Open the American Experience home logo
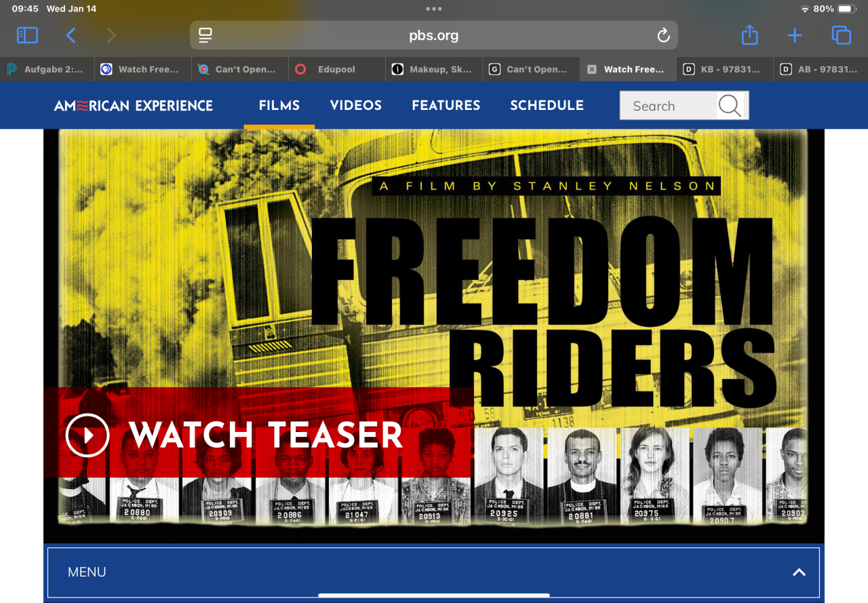The width and height of the screenshot is (868, 603). 134,106
